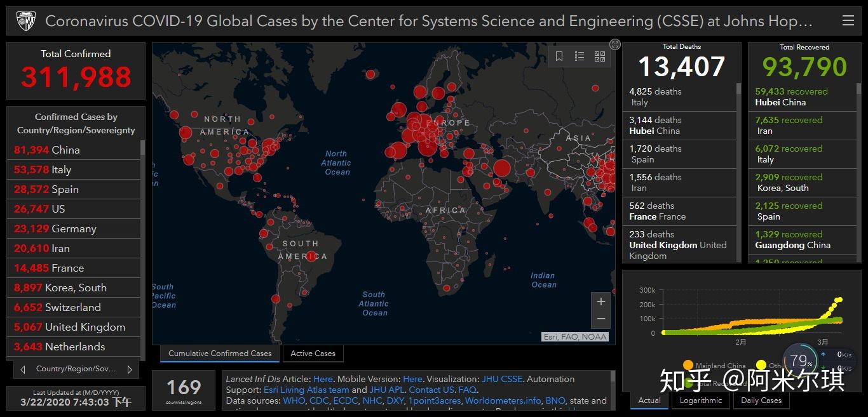Screen dimensions: 868x417
Task: Visit the 1point3acres link
Action: pos(435,400)
